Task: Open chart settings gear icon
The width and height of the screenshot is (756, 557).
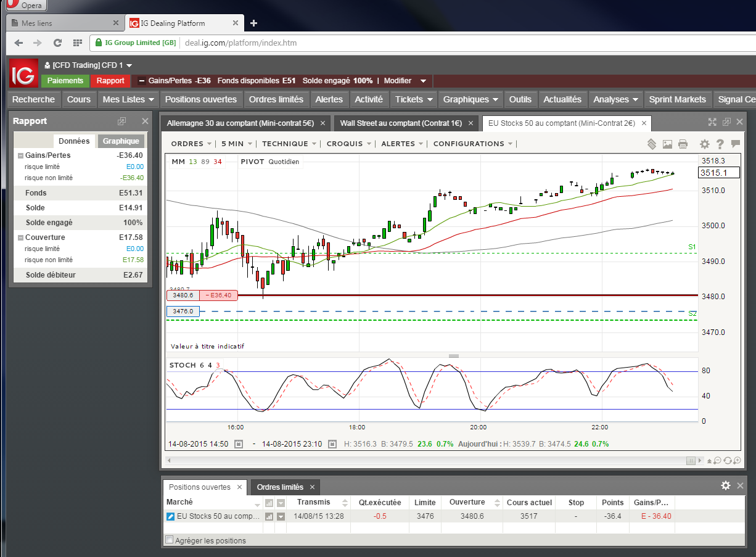Action: (x=704, y=144)
